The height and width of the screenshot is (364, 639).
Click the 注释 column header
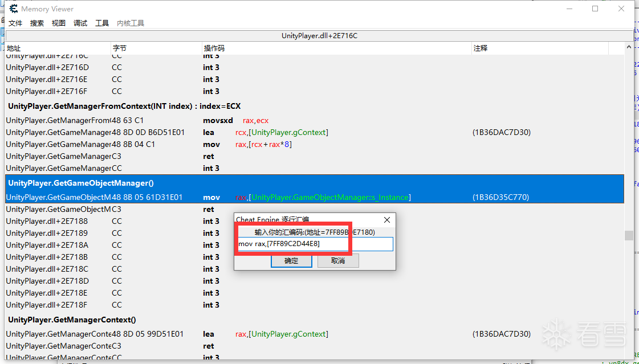540,48
